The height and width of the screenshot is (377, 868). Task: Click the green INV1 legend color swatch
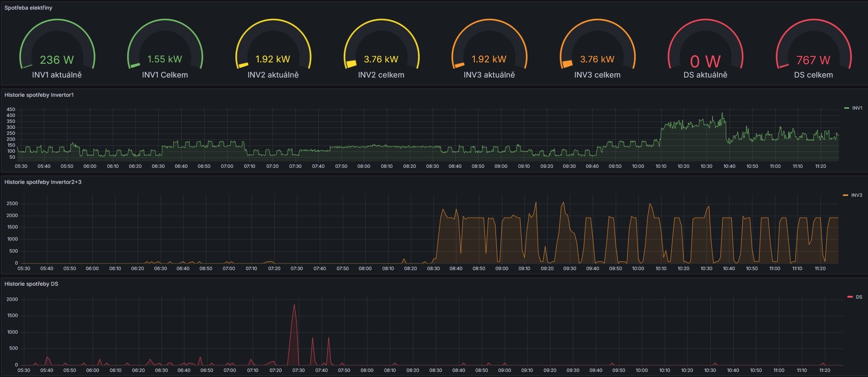pyautogui.click(x=846, y=108)
